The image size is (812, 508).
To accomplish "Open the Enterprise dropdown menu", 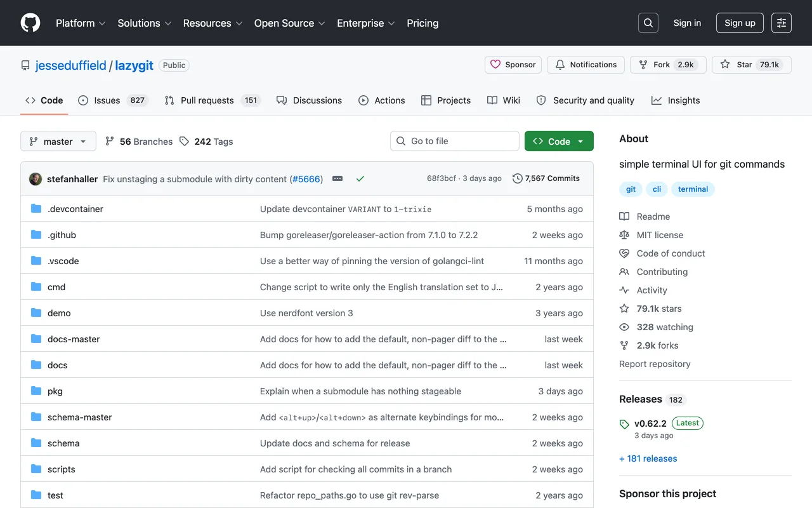I will click(x=366, y=23).
